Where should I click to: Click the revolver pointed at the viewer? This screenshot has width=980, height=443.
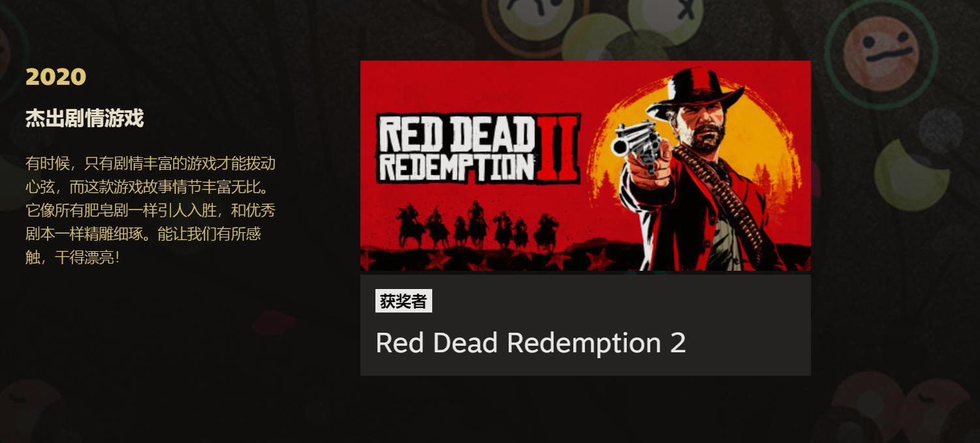tap(637, 144)
